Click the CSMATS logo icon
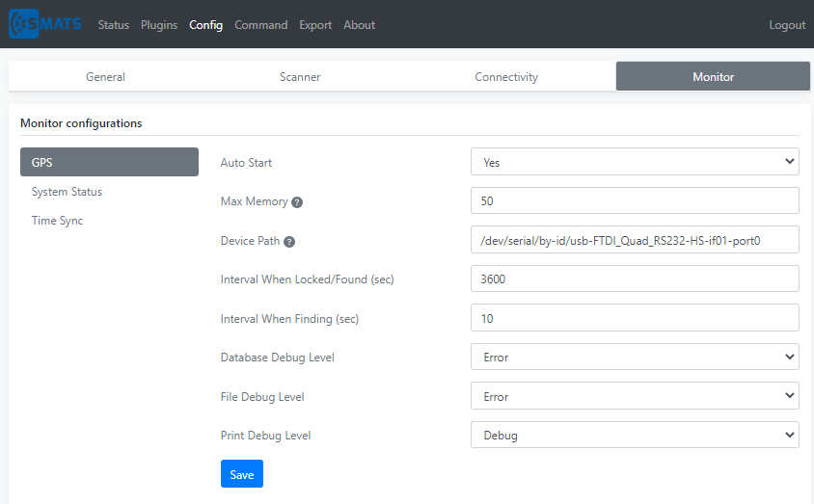The width and height of the screenshot is (814, 504). [x=45, y=24]
